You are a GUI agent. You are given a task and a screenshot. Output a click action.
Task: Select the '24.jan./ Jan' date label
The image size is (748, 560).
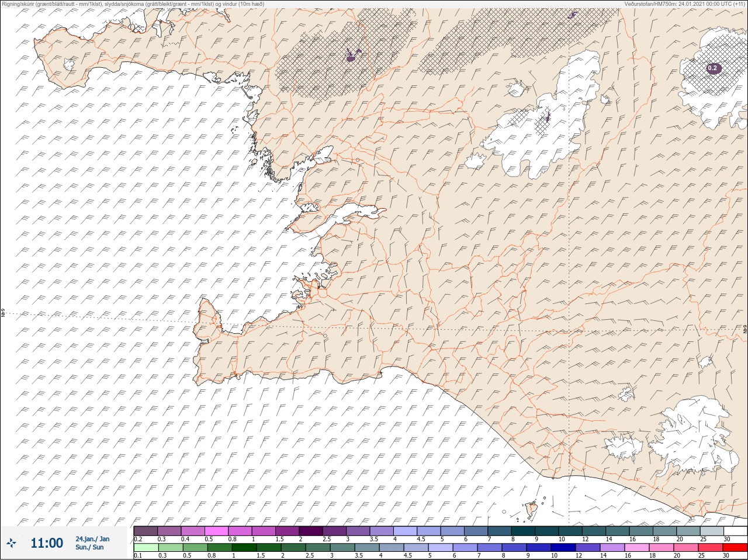coord(92,539)
